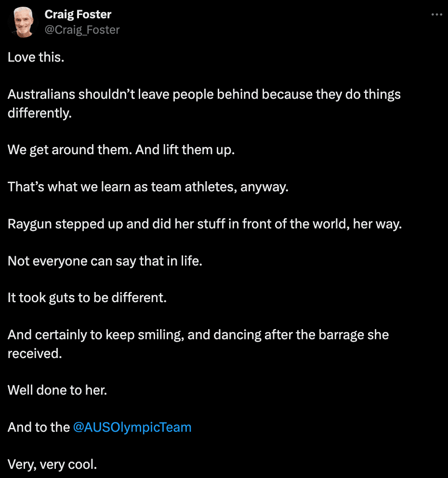The width and height of the screenshot is (448, 478).
Task: Click the "It took guts to be different." line
Action: coord(87,298)
